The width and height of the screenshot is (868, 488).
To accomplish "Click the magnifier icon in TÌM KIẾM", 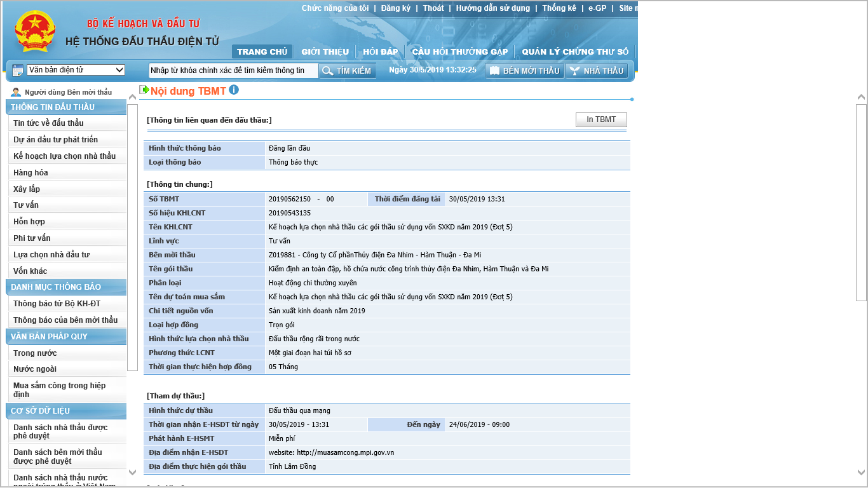I will (328, 71).
